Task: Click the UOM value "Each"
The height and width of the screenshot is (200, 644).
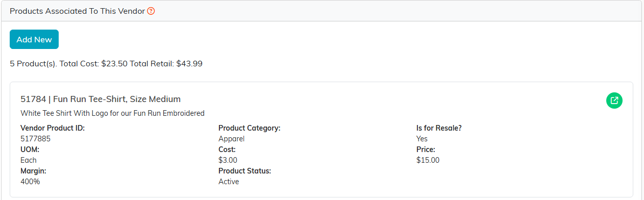Action: pos(29,160)
